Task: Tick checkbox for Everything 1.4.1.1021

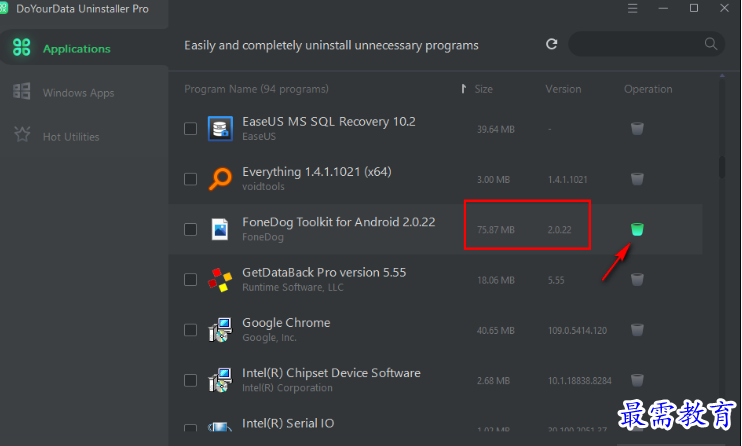Action: [x=190, y=179]
